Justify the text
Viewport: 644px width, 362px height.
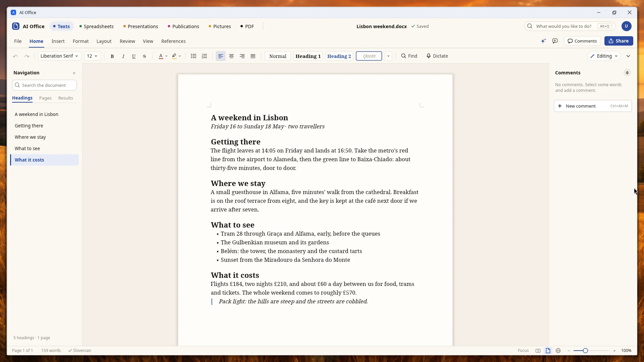coord(253,56)
